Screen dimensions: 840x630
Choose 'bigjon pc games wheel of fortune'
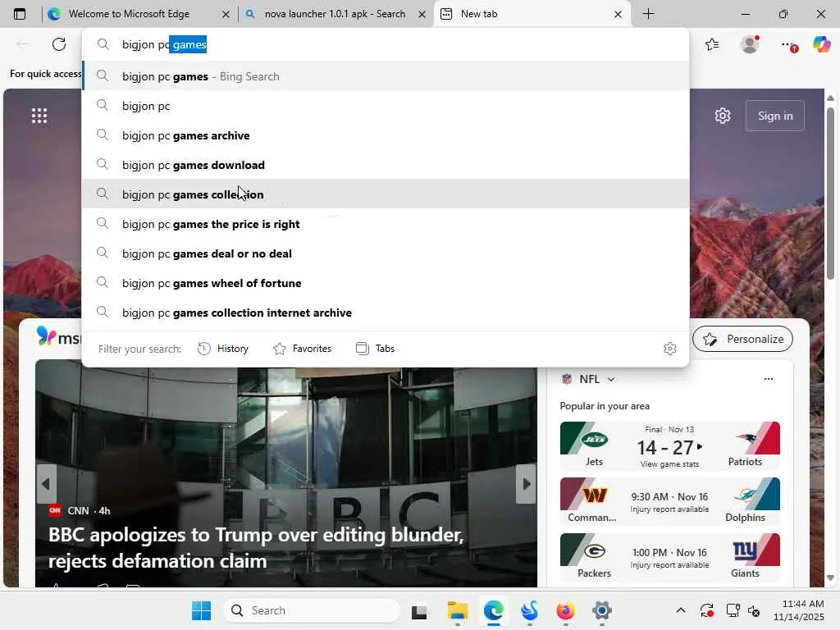pyautogui.click(x=386, y=283)
